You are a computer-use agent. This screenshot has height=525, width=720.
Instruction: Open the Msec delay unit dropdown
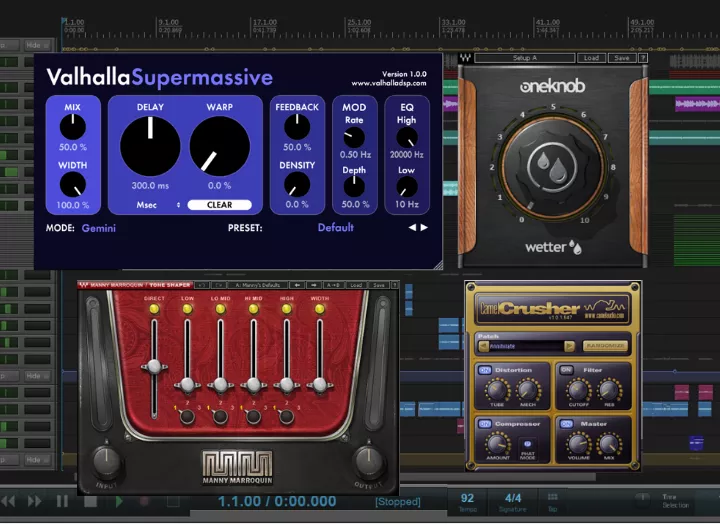[x=158, y=205]
